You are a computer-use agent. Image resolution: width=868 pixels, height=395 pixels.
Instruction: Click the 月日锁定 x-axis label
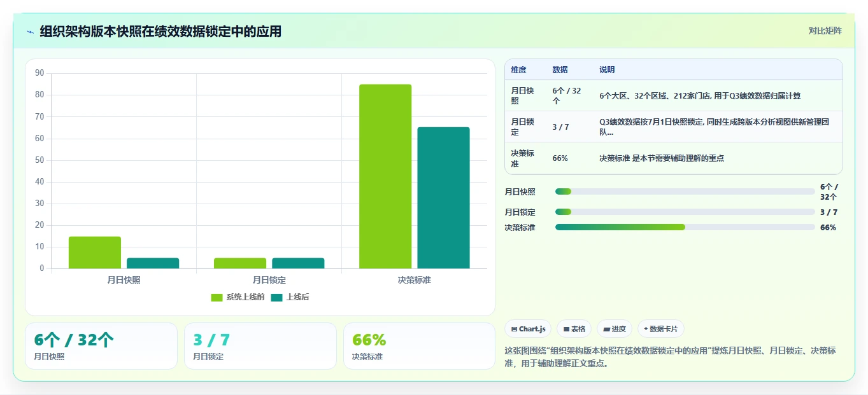click(x=269, y=280)
